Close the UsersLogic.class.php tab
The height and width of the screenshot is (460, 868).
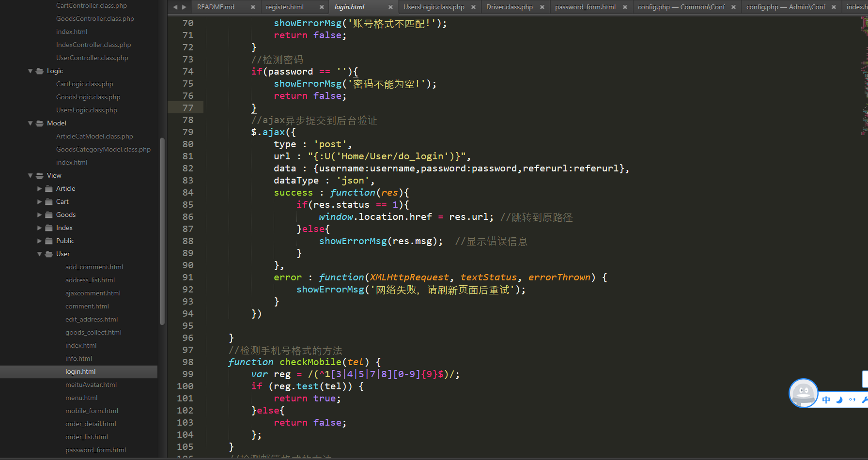(473, 7)
